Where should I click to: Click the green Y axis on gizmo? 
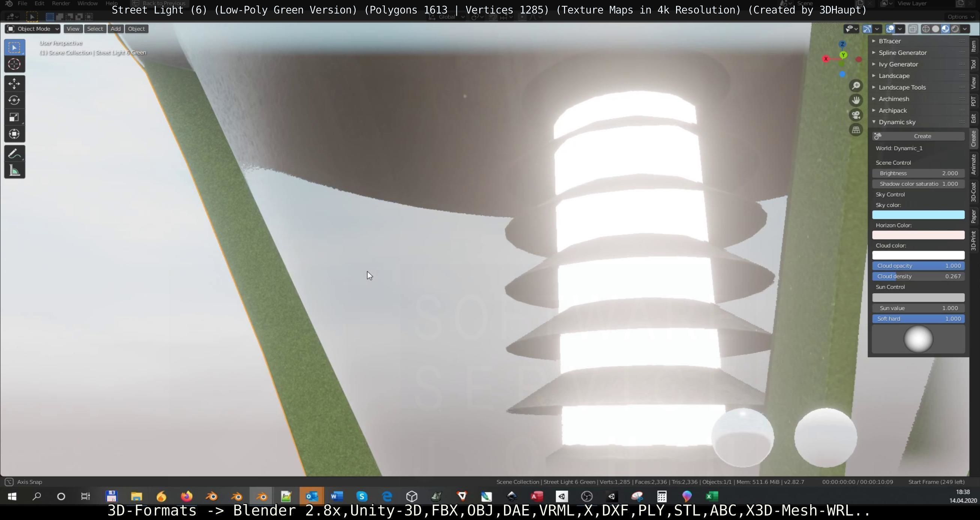pyautogui.click(x=844, y=55)
